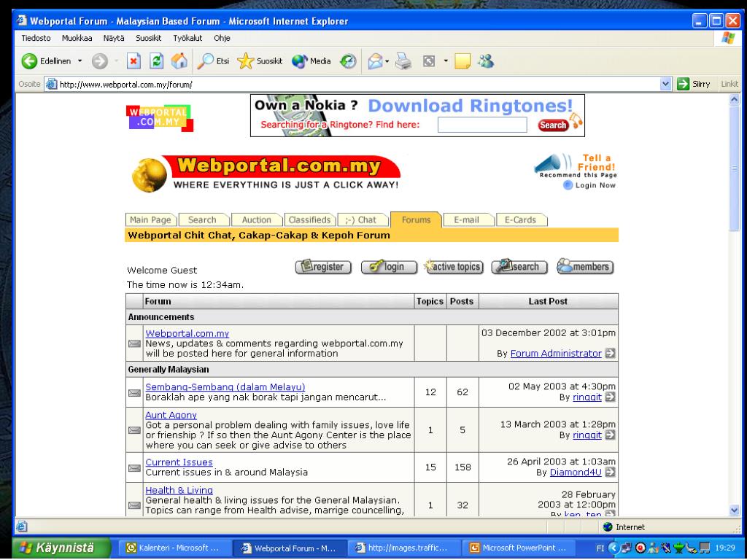
Task: Open the Muokkaa menu
Action: 77,38
